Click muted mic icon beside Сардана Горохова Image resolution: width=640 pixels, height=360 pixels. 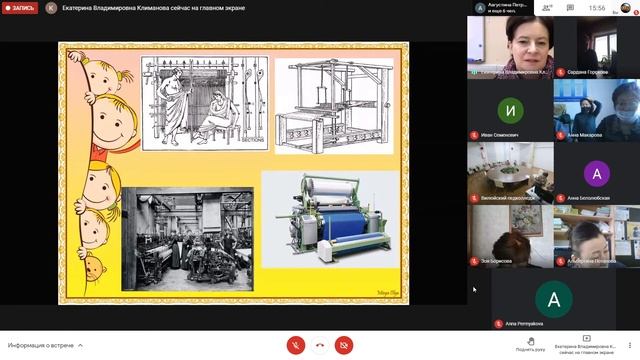pyautogui.click(x=560, y=72)
